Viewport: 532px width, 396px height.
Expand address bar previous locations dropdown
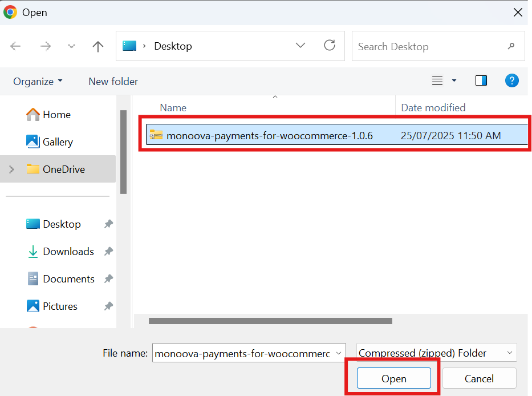pyautogui.click(x=300, y=46)
